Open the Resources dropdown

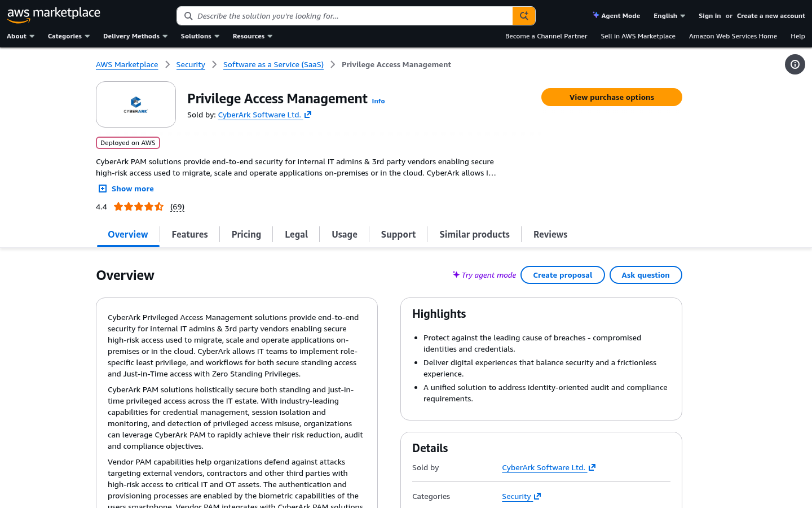253,36
